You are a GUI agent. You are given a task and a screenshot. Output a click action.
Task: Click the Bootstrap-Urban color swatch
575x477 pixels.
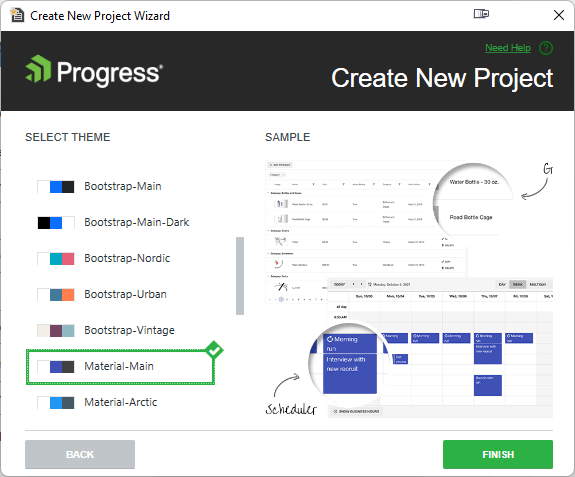coord(56,294)
